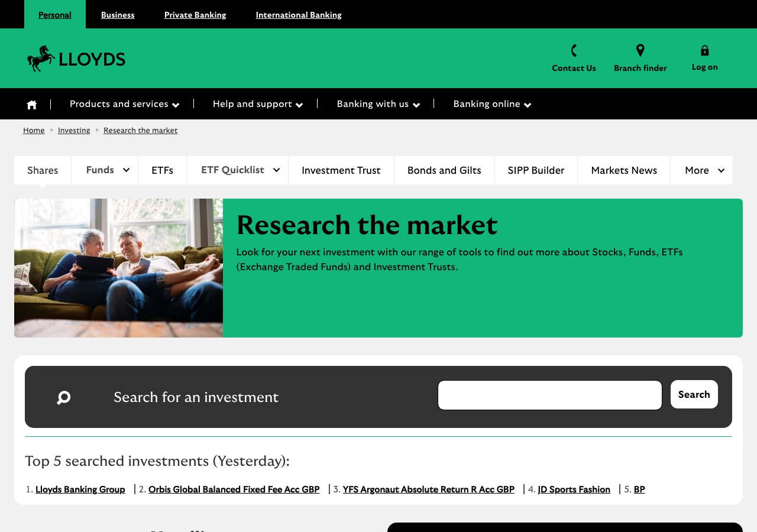
Task: Open the Banking online dropdown
Action: tap(492, 104)
